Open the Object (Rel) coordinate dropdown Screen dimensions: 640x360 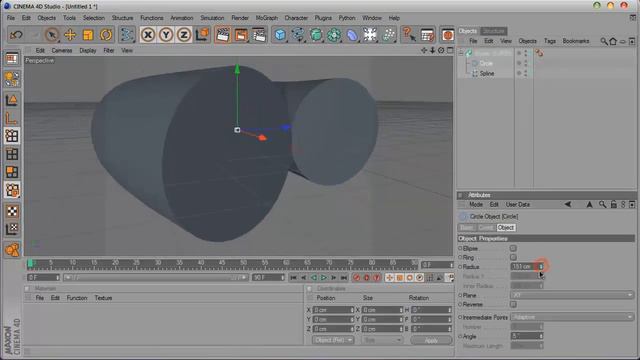(x=333, y=340)
